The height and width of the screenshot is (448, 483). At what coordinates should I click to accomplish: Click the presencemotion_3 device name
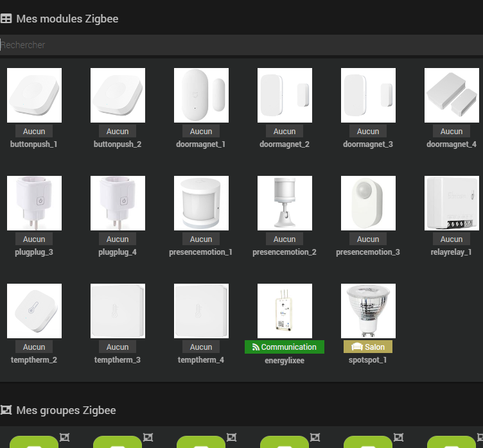point(368,252)
